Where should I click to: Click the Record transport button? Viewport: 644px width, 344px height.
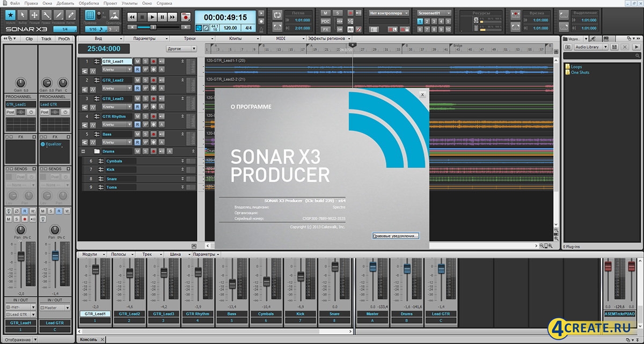(186, 17)
